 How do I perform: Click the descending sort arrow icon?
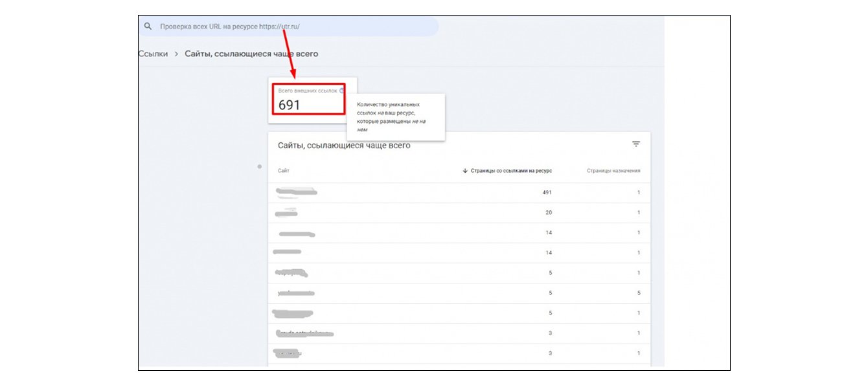(x=465, y=171)
